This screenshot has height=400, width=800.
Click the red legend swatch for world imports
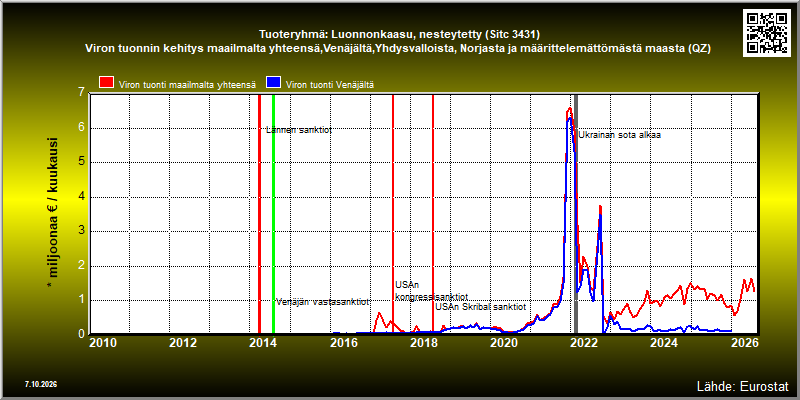(107, 83)
